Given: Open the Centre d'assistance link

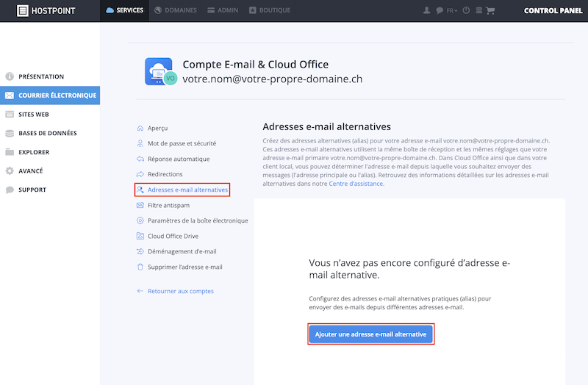Looking at the screenshot, I should 356,184.
